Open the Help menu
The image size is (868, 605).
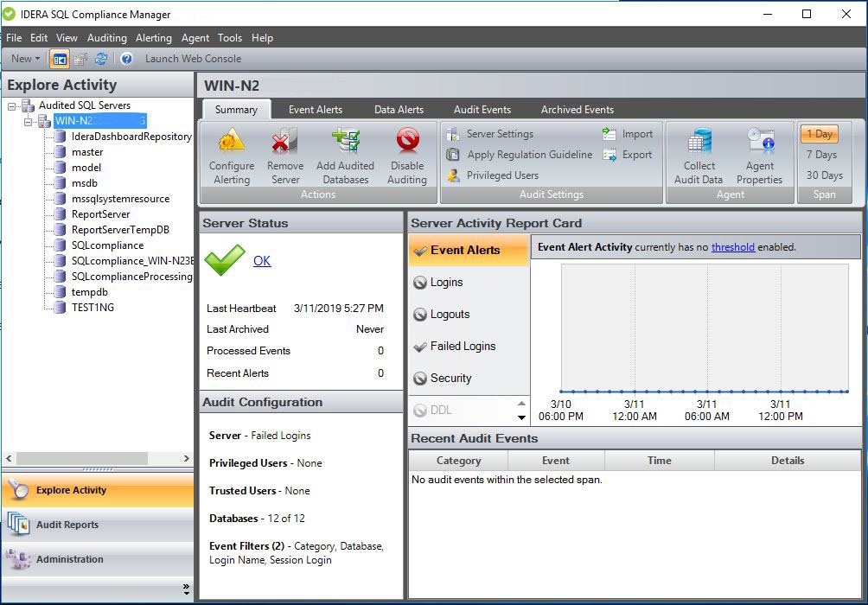[x=262, y=38]
